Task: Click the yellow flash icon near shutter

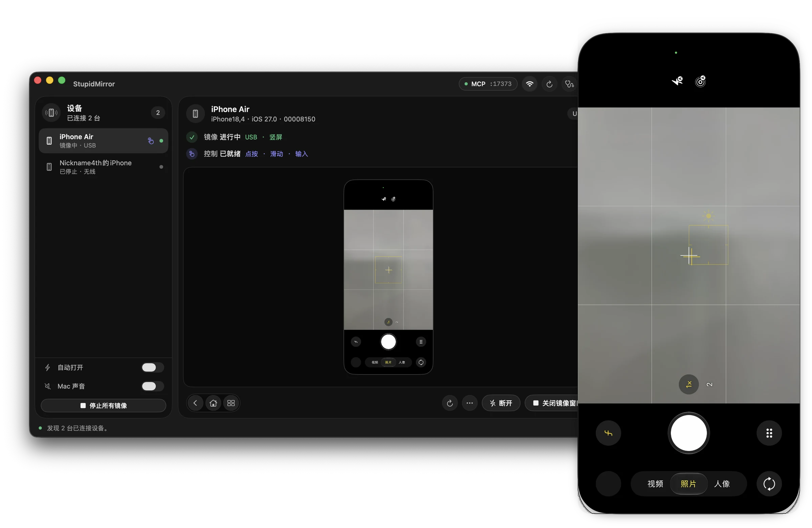Action: coord(608,433)
